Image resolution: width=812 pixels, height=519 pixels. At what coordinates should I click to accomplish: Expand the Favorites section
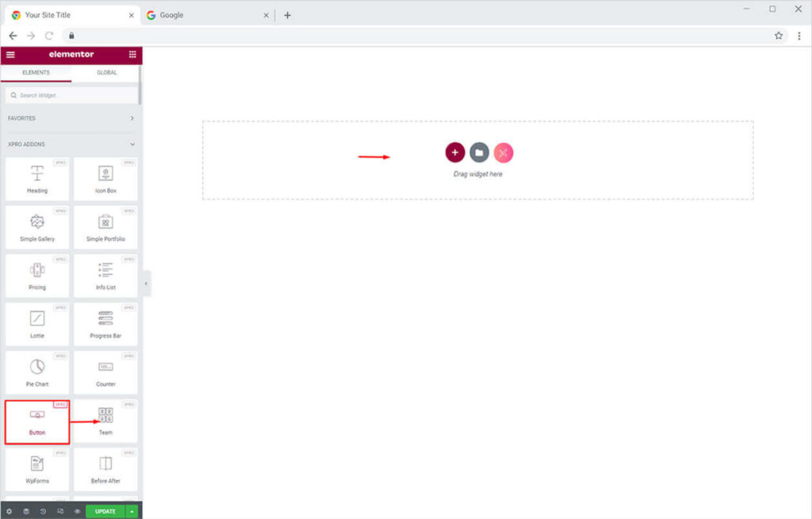[132, 118]
